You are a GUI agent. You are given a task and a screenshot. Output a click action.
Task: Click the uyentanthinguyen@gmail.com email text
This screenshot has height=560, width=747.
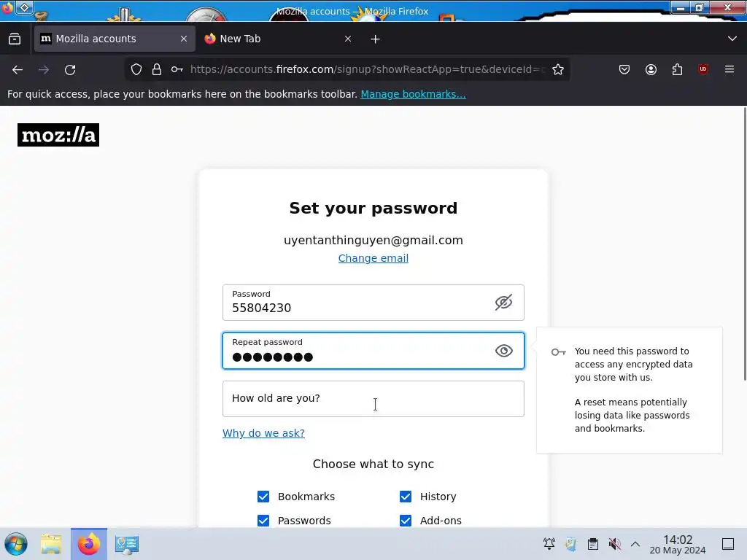click(x=373, y=240)
